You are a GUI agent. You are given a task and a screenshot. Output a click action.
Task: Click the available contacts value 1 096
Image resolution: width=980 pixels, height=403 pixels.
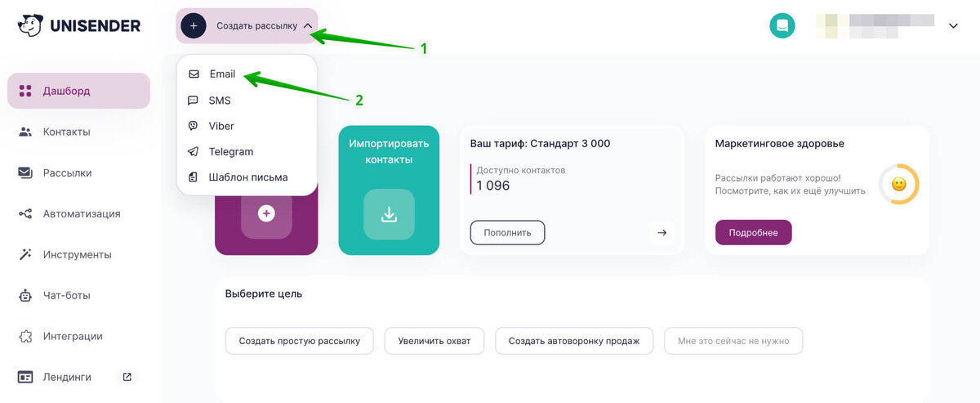(493, 186)
